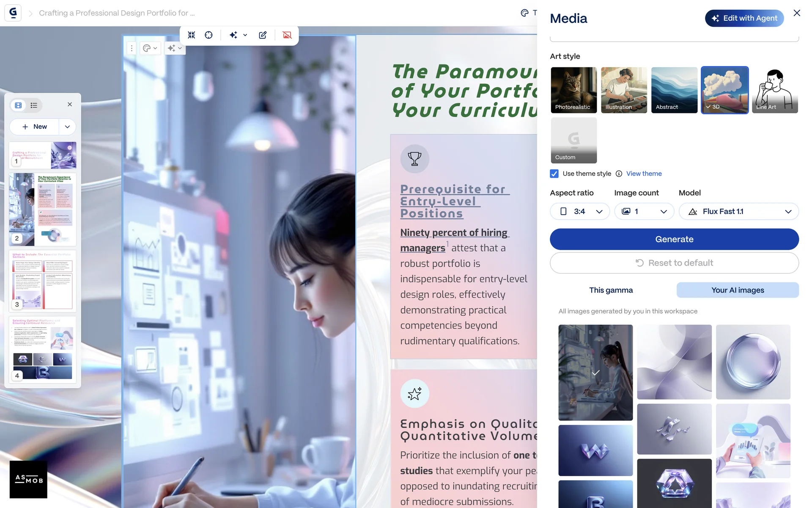This screenshot has width=812, height=508.
Task: Open Model Flux Fast 1.1 dropdown
Action: [x=738, y=211]
